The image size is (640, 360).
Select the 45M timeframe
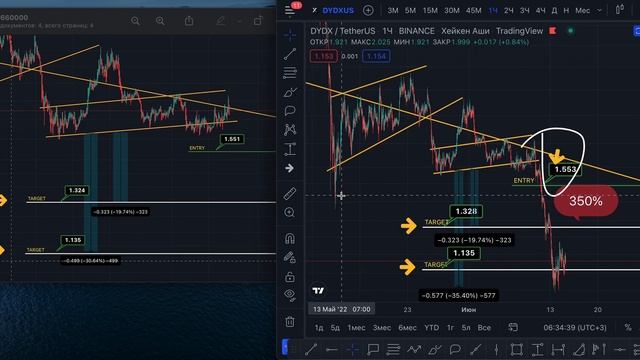[473, 11]
